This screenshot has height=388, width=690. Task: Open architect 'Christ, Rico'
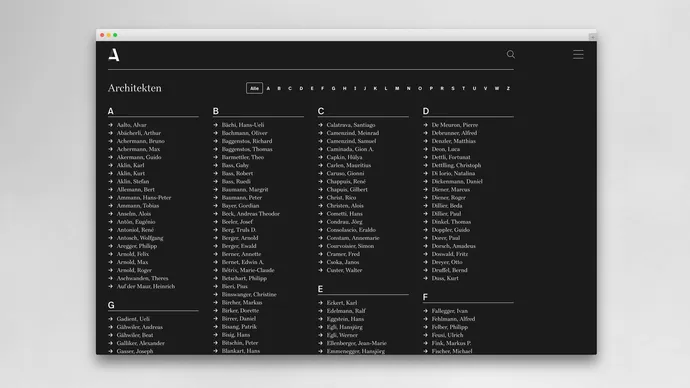coord(341,198)
